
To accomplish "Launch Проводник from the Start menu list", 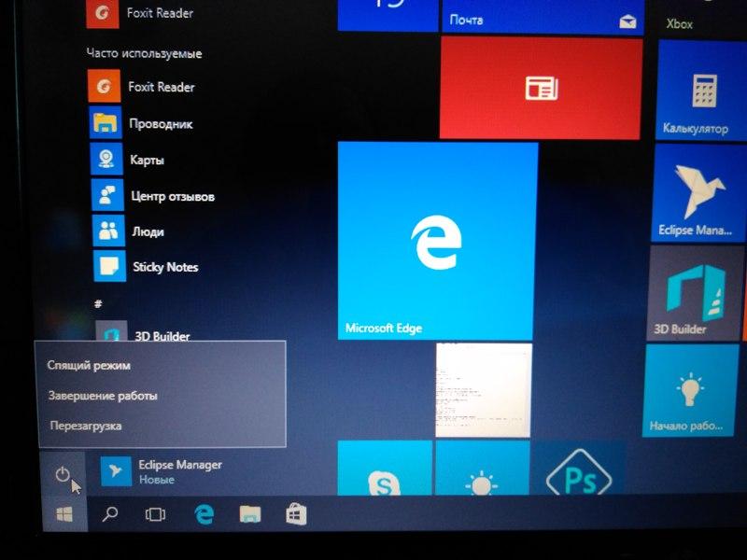I will [x=142, y=123].
